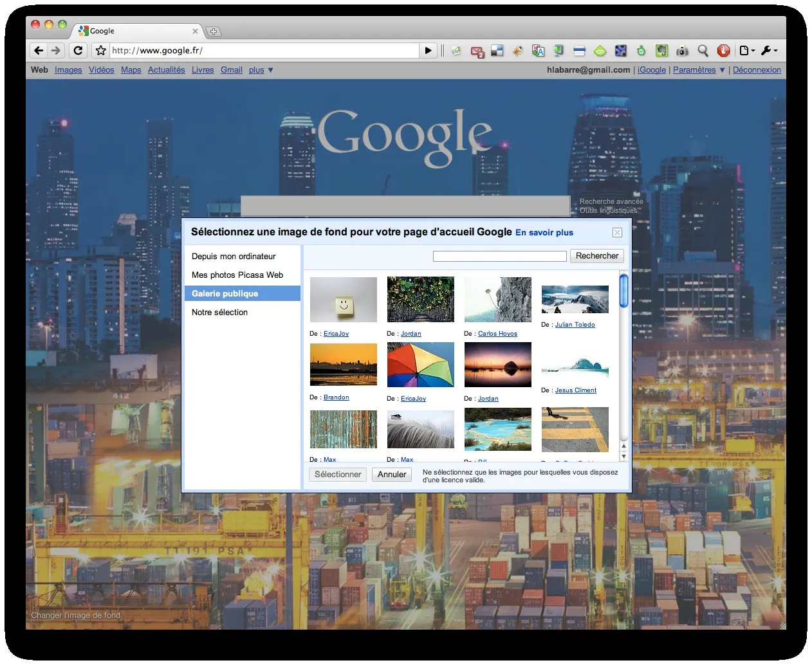Open Gmail in the Google top bar
Screen dimensions: 812x665
click(x=232, y=70)
